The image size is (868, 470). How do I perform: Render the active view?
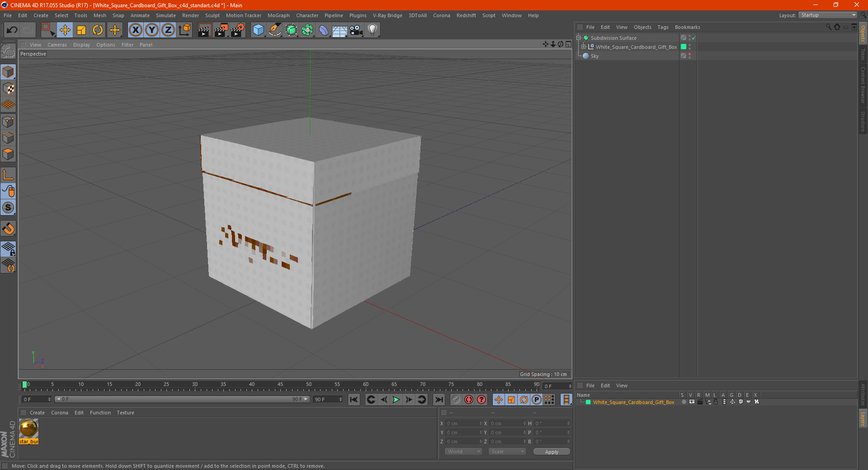(x=204, y=30)
